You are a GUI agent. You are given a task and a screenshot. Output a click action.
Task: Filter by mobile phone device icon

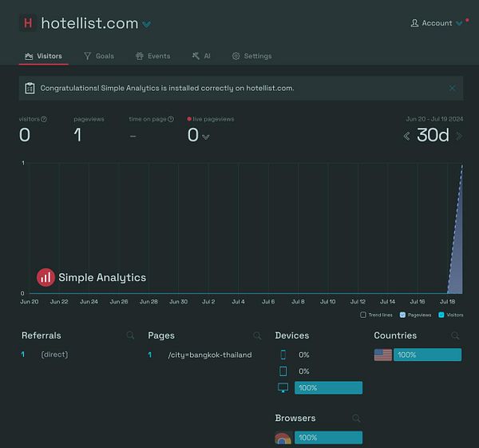283,355
